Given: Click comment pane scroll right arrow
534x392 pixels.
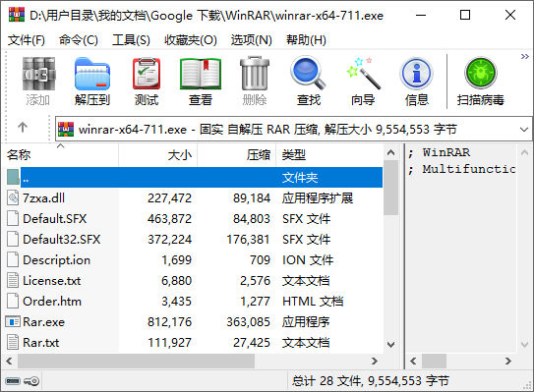Looking at the screenshot, I should [x=508, y=361].
